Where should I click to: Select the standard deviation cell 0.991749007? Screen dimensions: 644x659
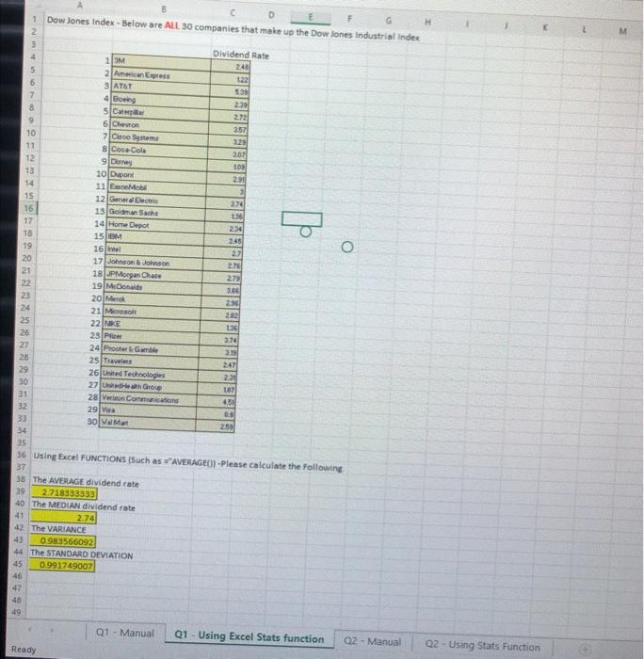[61, 565]
